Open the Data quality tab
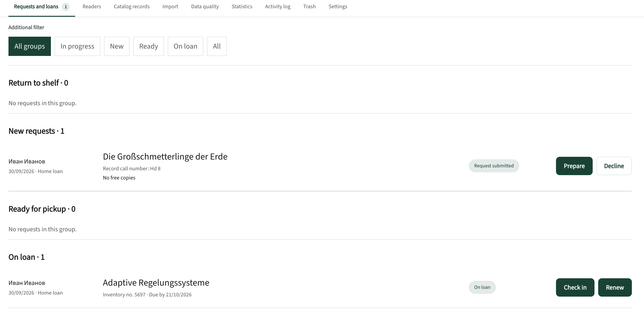The height and width of the screenshot is (320, 644). point(205,7)
